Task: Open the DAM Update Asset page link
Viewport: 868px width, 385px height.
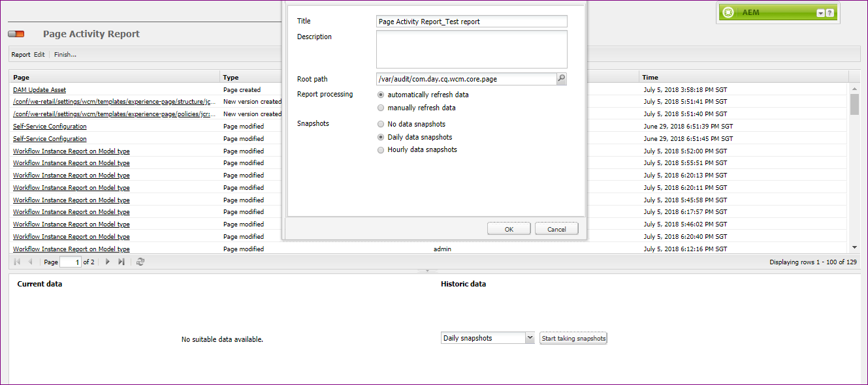Action: point(39,89)
